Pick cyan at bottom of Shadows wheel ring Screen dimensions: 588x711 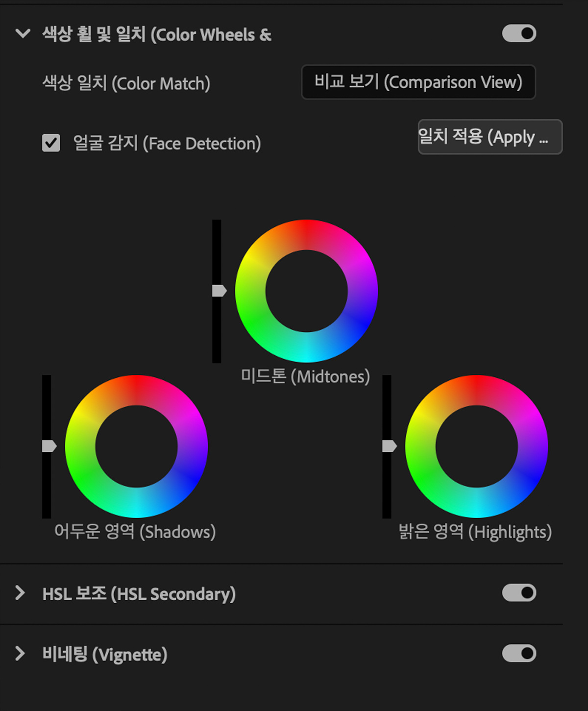[x=136, y=503]
